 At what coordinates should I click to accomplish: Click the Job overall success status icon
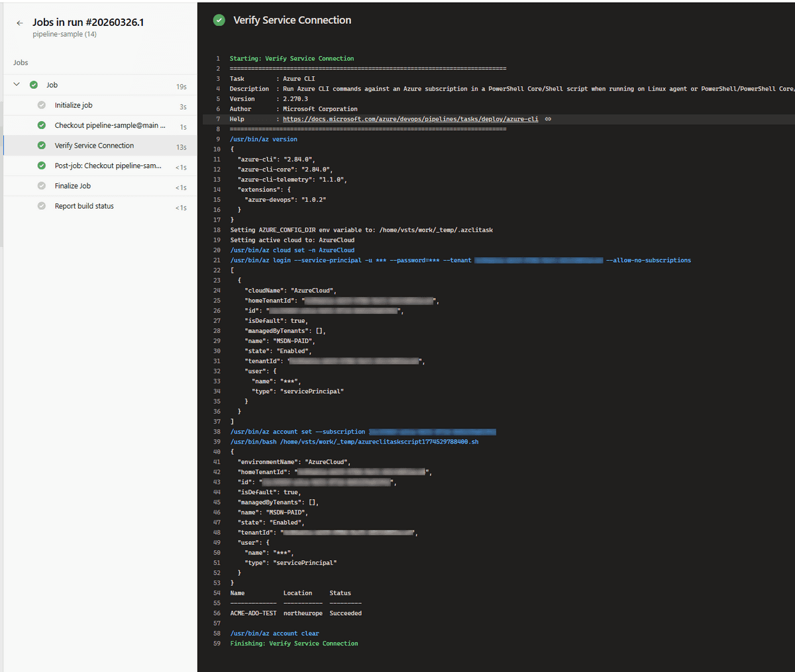[x=32, y=85]
